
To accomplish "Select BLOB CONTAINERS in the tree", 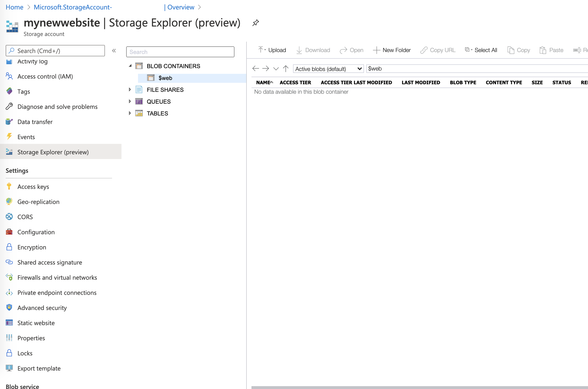I will point(173,66).
